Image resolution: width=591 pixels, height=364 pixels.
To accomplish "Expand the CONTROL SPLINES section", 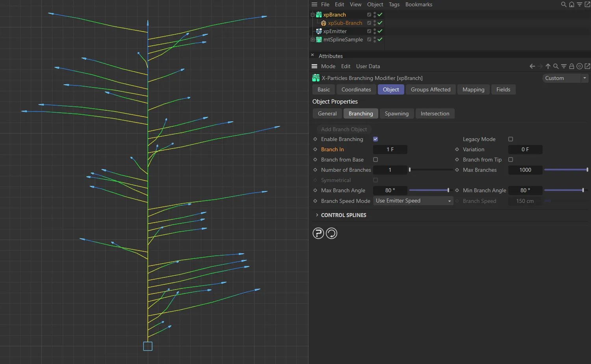I will pyautogui.click(x=317, y=215).
